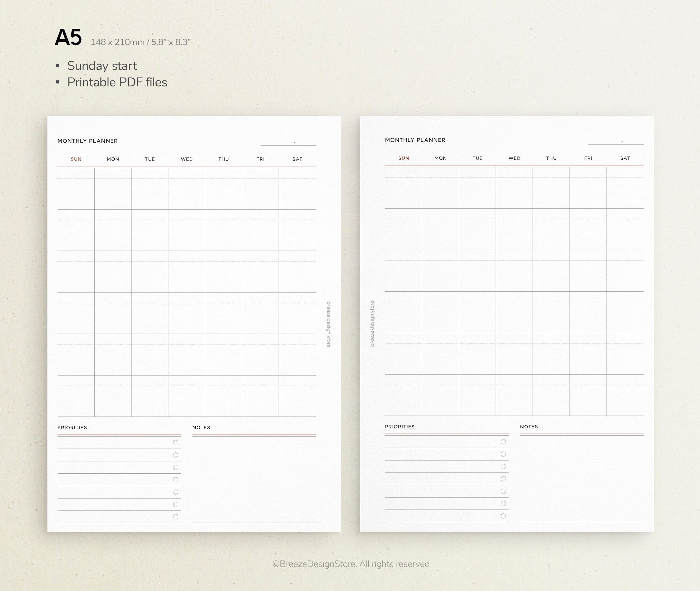Open the NOTES section on left planner
This screenshot has height=591, width=700.
[x=201, y=427]
